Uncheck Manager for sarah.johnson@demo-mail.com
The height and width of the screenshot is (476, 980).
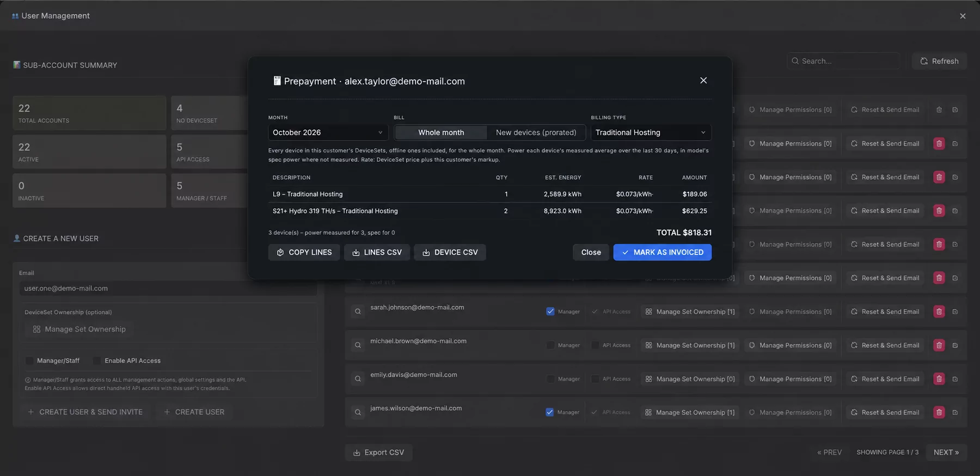pyautogui.click(x=550, y=312)
